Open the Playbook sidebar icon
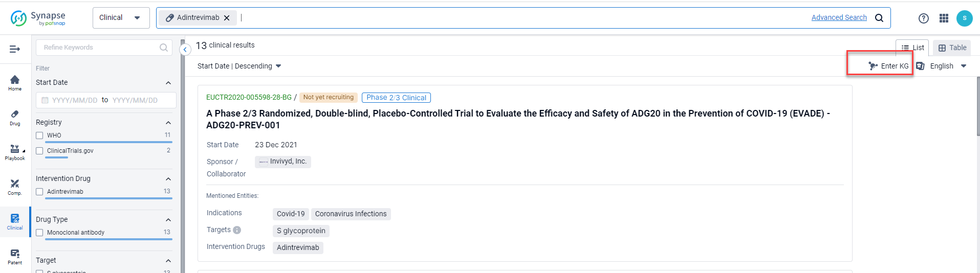 (15, 151)
